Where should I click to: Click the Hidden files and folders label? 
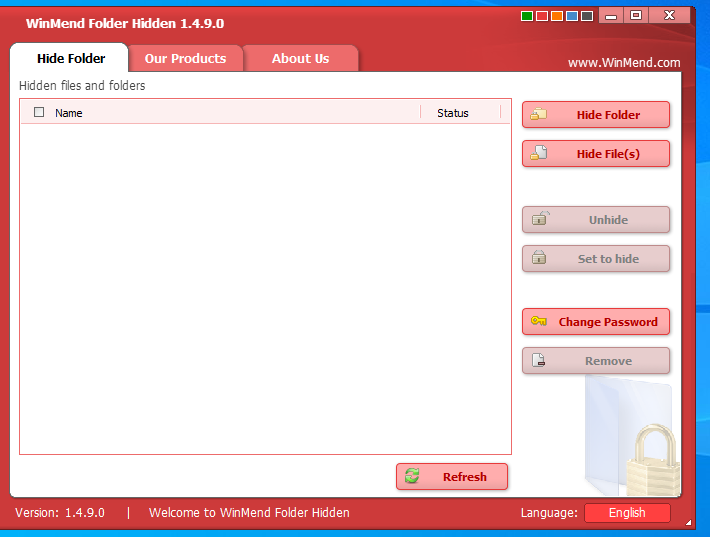click(82, 85)
